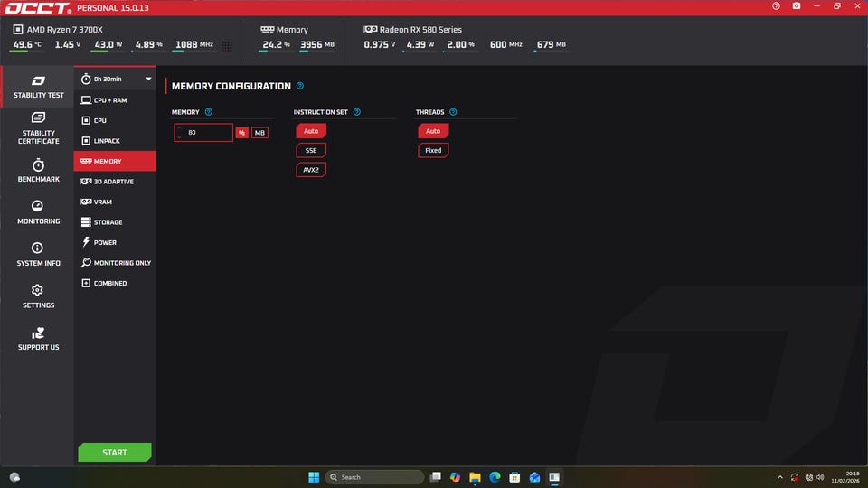The width and height of the screenshot is (868, 488).
Task: Open the Instruction Set help icon
Action: pos(357,112)
